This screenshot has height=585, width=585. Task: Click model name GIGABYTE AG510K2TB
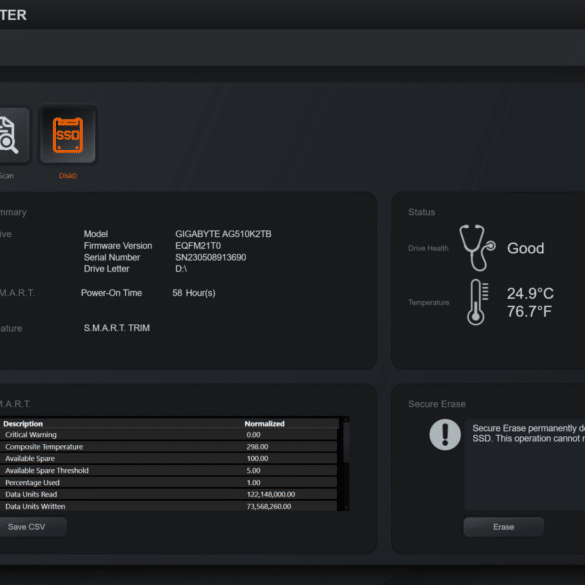point(223,234)
